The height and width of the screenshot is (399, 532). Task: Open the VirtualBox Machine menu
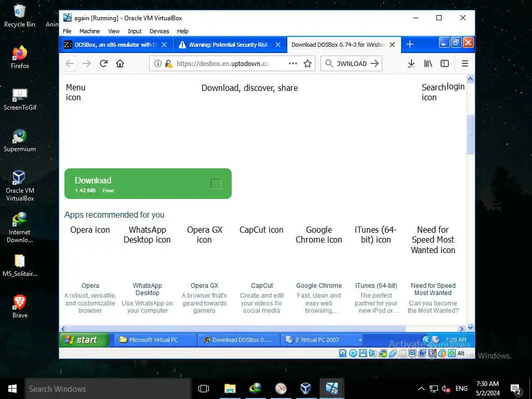coord(89,31)
